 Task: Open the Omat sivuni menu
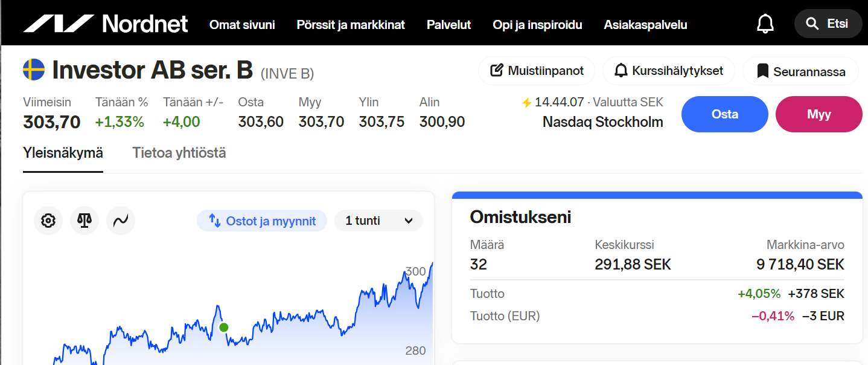coord(242,25)
